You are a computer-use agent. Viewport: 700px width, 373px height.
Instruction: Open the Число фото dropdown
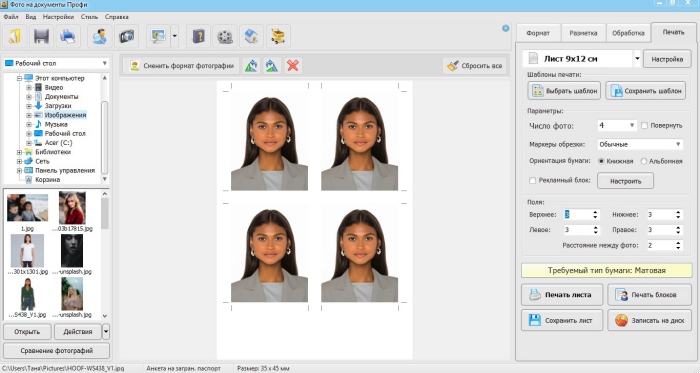click(632, 125)
